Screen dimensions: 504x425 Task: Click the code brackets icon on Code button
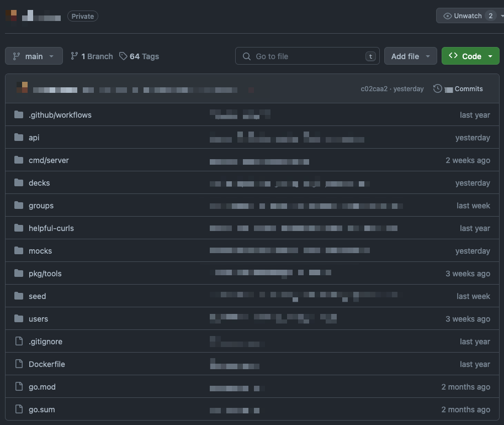[x=453, y=55]
